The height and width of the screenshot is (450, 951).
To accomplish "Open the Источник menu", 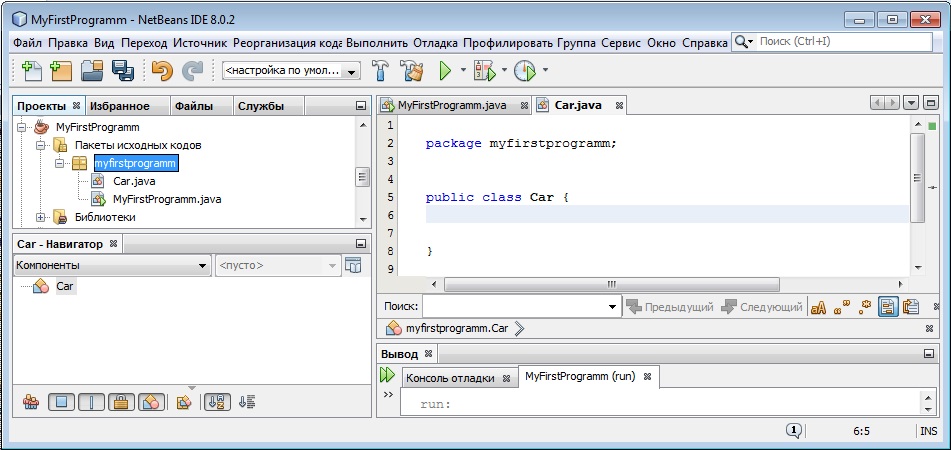I will pyautogui.click(x=200, y=42).
